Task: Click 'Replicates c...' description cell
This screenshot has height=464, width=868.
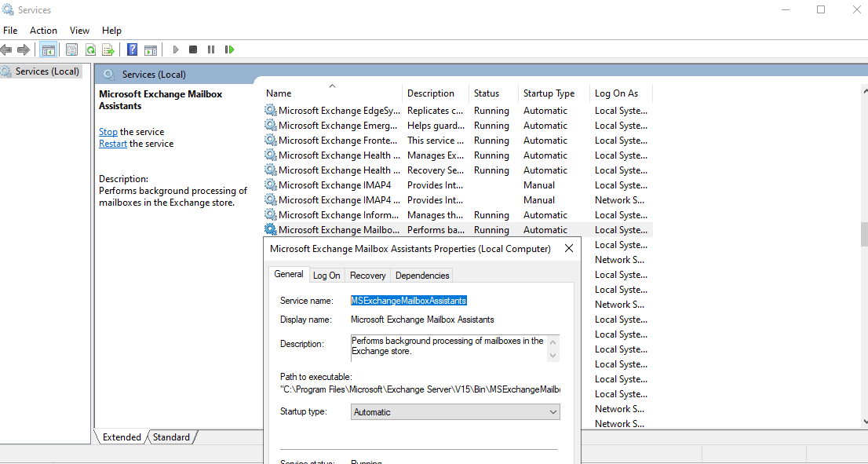Action: tap(436, 110)
